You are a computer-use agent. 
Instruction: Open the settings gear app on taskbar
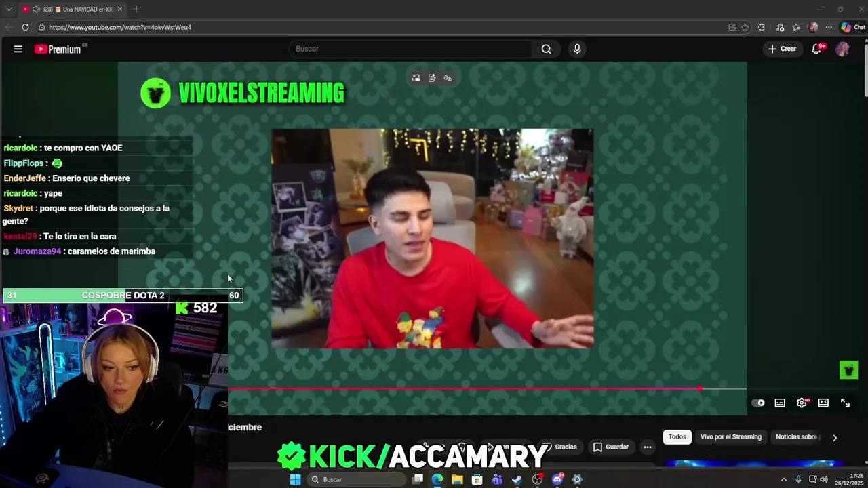click(577, 479)
